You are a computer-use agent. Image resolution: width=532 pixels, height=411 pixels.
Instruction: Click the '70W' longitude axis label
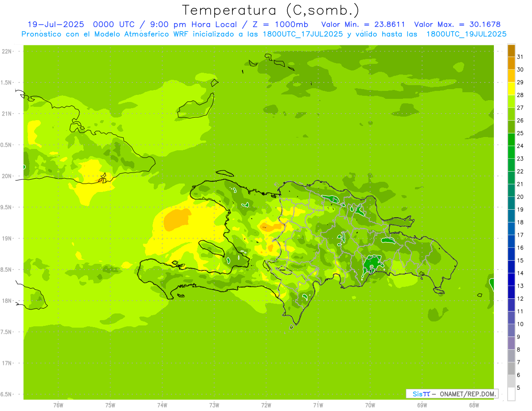(370, 405)
